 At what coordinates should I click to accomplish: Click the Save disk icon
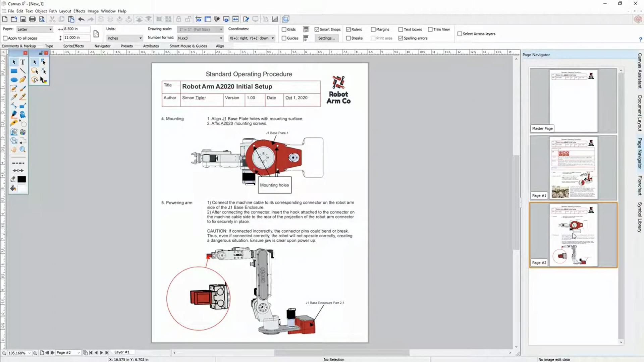point(23,19)
